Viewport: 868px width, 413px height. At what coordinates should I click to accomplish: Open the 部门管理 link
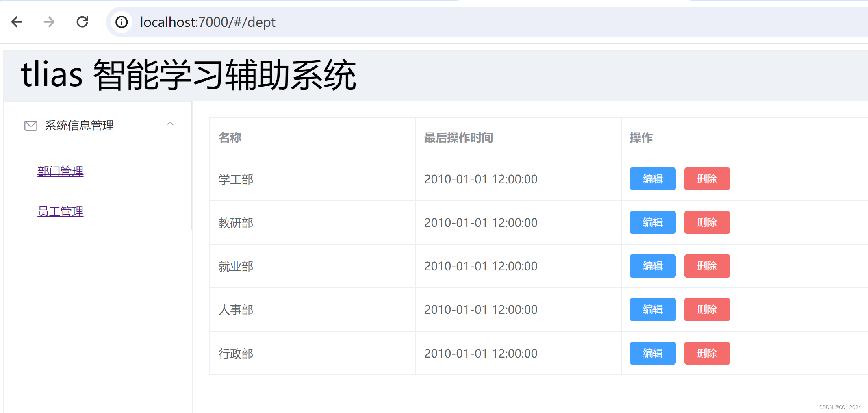click(x=61, y=171)
